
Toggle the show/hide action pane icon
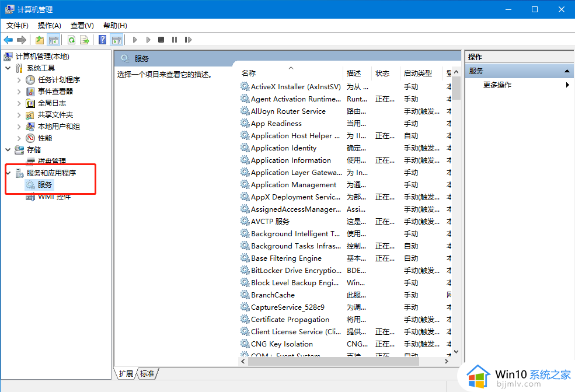point(117,40)
